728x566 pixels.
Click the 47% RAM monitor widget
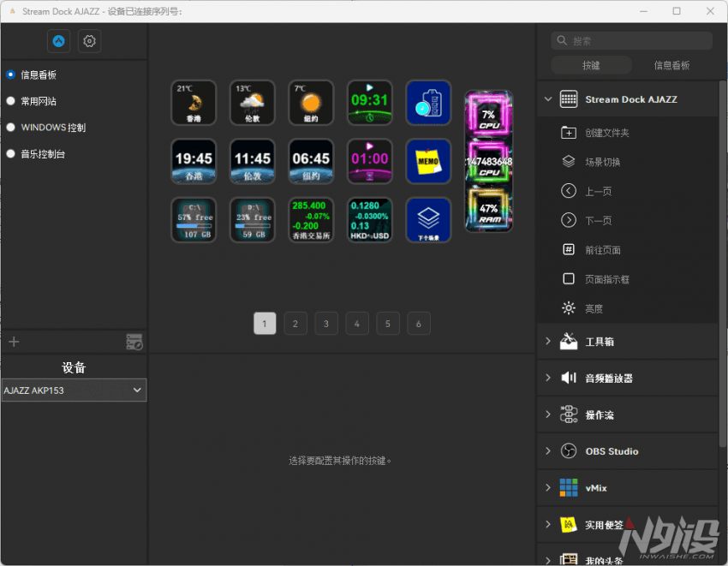tap(488, 208)
